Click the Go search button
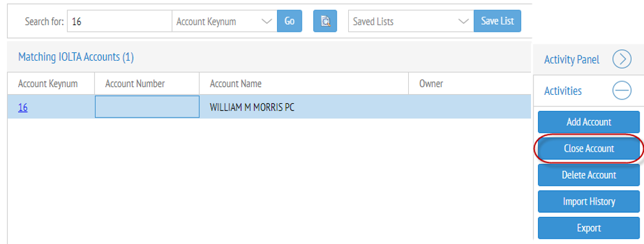Screen dimensions: 644x244 pyautogui.click(x=289, y=21)
